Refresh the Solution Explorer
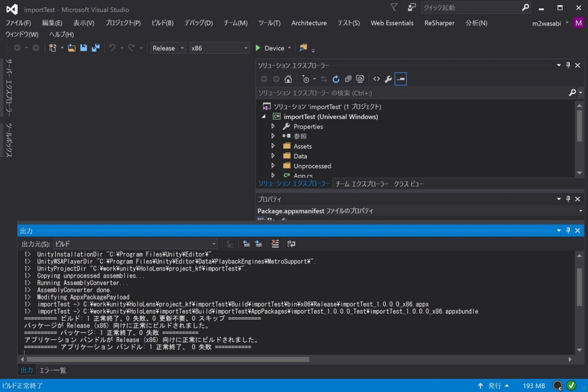This screenshot has height=392, width=588. point(336,79)
